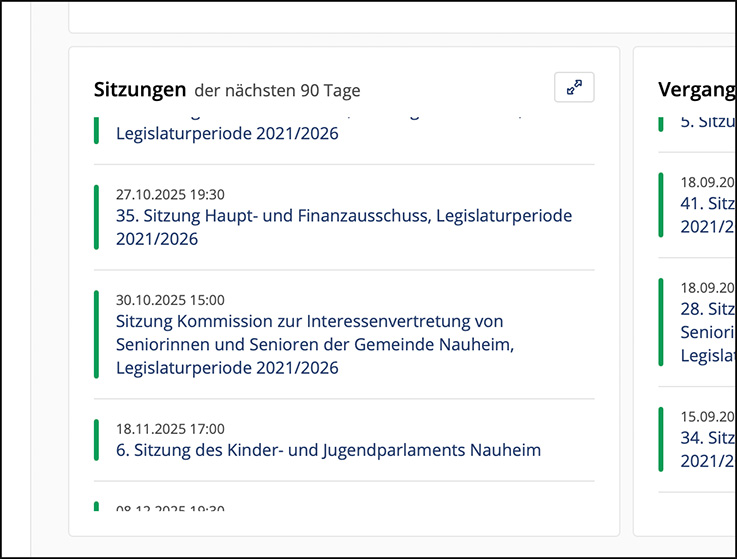The image size is (737, 559).
Task: Open the 41. Sitzung past session link
Action: pos(707,204)
